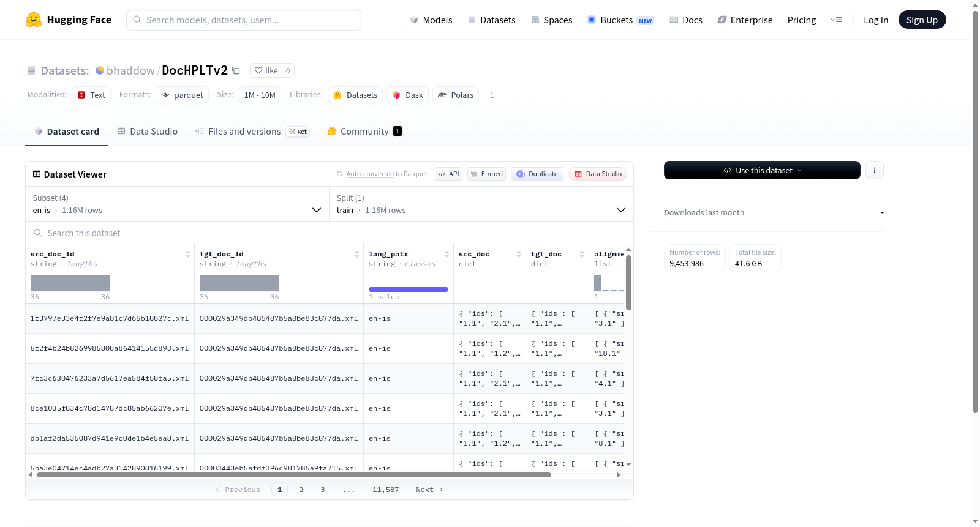Screen dimensions: 980x527
Task: Sort by src_doc_id column
Action: click(x=187, y=254)
